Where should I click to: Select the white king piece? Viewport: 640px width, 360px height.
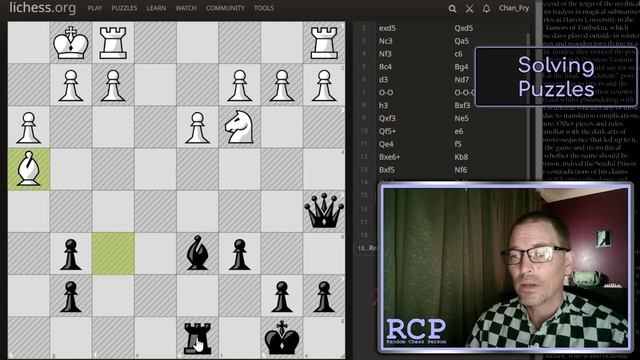tap(71, 42)
